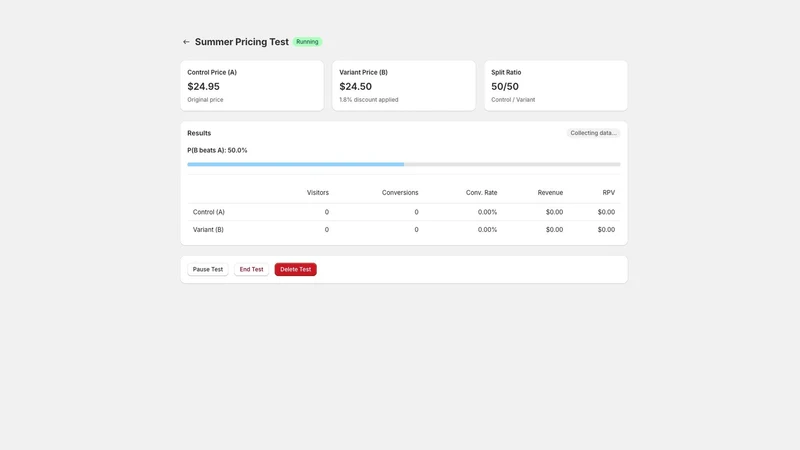800x450 pixels.
Task: Click the Split Ratio label
Action: 506,72
